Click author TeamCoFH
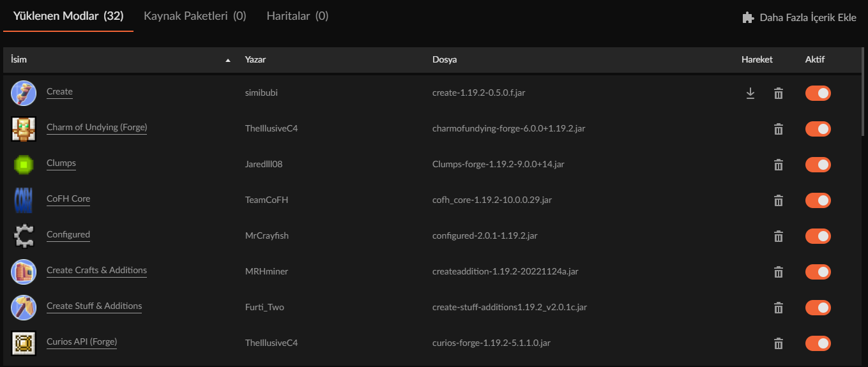Screen dimensions: 868x367 coord(266,200)
